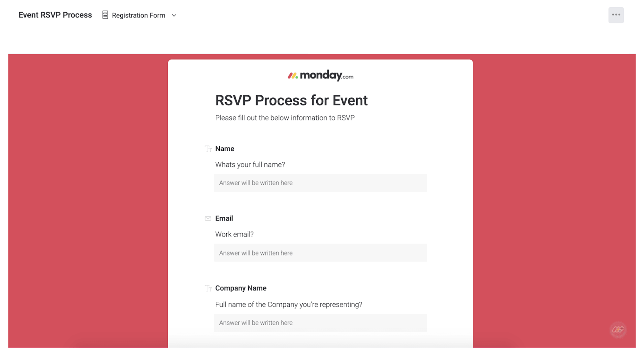This screenshot has height=352, width=644.
Task: Click the floating monday icon at bottom right
Action: 618,330
